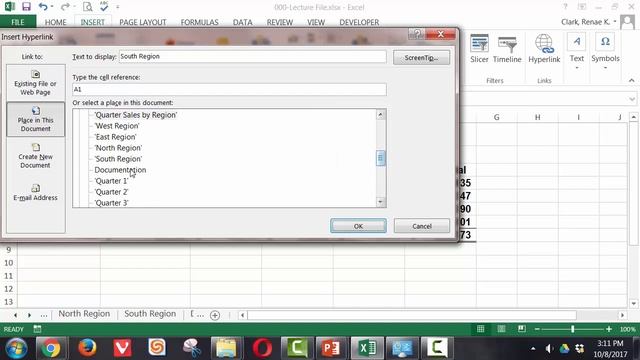Viewport: 640px width, 360px height.
Task: Zoom in with the plus button
Action: [x=609, y=329]
